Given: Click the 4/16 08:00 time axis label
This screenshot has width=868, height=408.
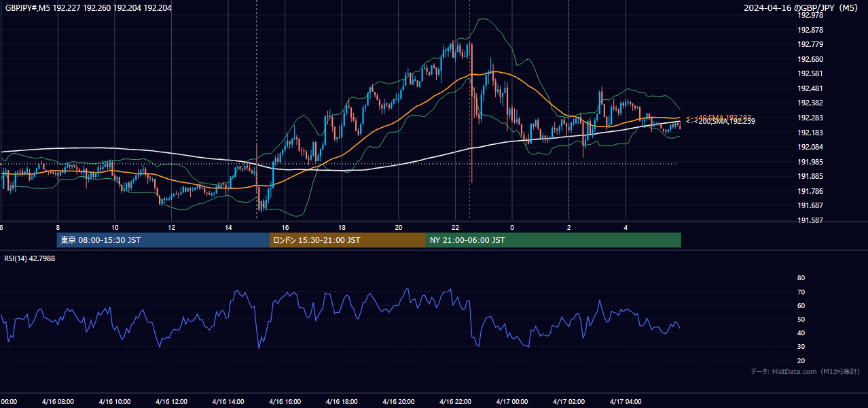Looking at the screenshot, I should pyautogui.click(x=58, y=401).
